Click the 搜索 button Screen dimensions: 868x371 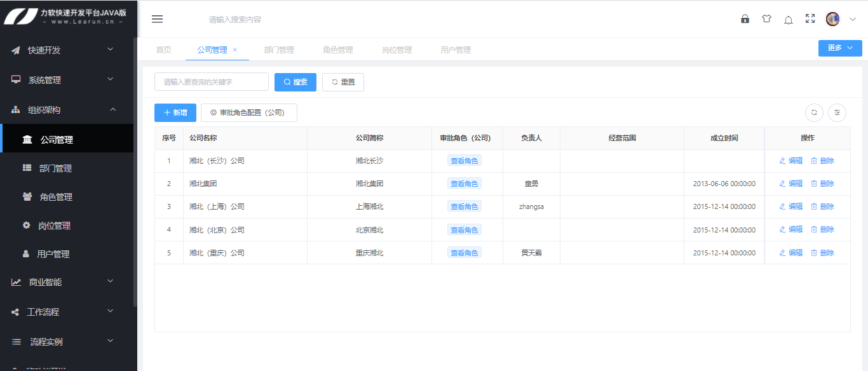click(x=295, y=82)
